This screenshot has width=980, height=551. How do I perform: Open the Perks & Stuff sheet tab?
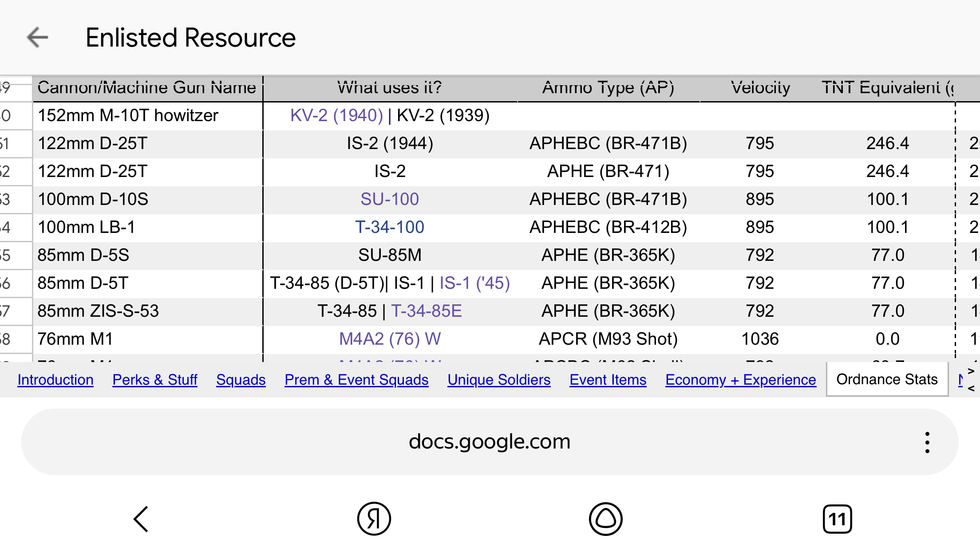(155, 380)
